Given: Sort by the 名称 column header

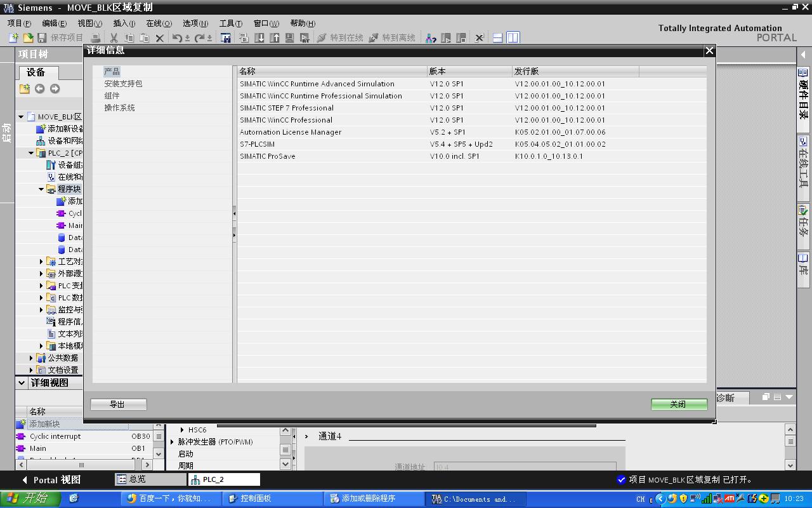Looking at the screenshot, I should coord(332,71).
